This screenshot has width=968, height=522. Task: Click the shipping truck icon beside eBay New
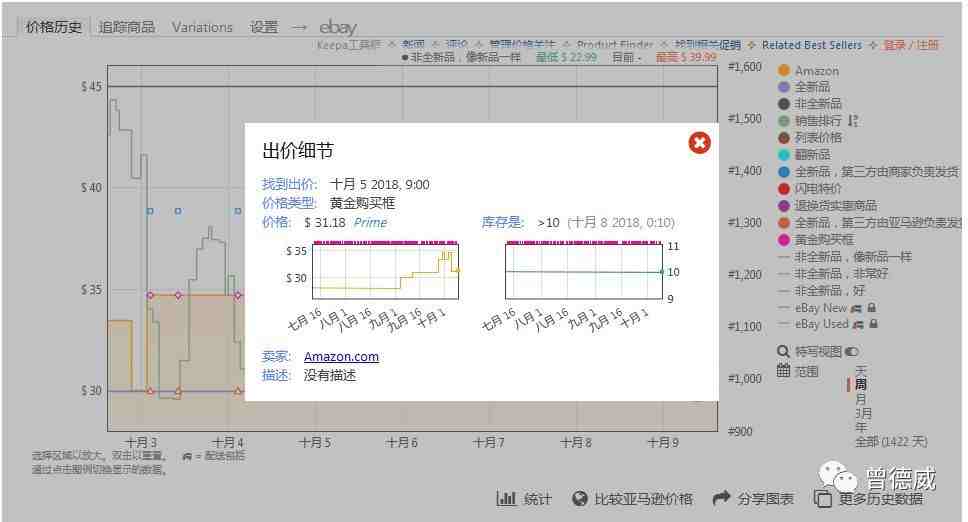coord(856,308)
